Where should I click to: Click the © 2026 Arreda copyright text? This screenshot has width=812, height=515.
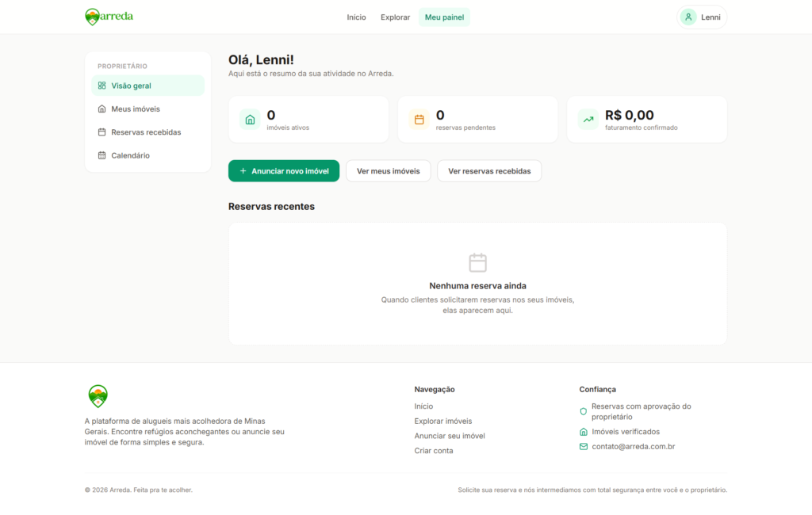coord(138,490)
